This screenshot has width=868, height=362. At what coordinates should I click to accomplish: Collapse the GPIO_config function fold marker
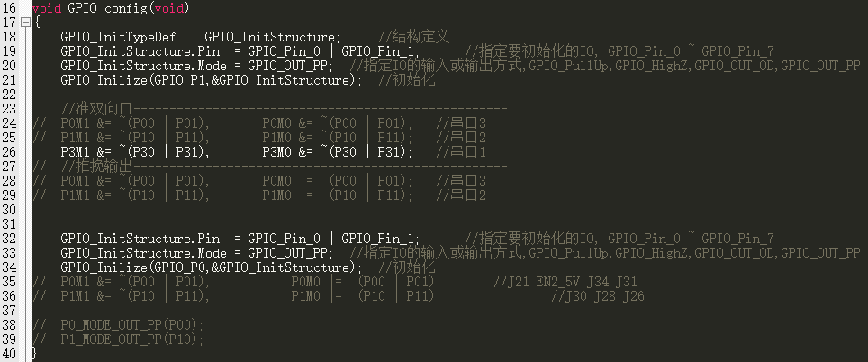click(x=24, y=23)
